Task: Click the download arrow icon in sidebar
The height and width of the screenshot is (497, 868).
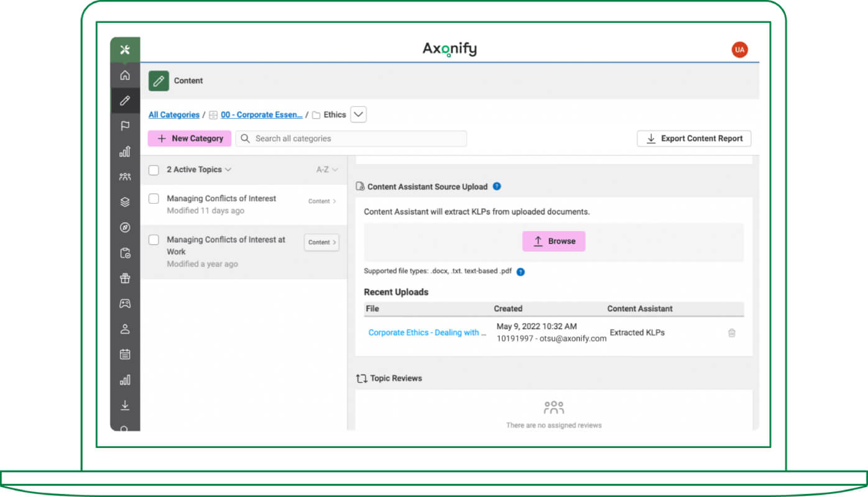Action: coord(125,405)
